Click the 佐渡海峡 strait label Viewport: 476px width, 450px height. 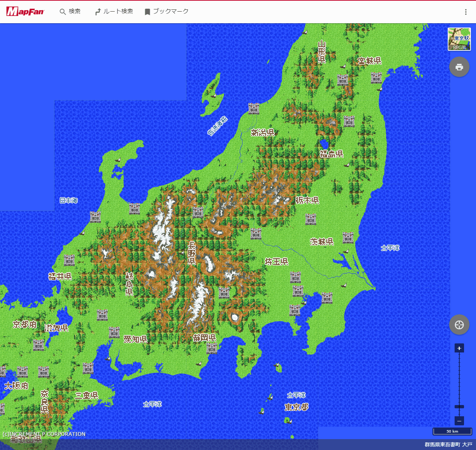[218, 126]
